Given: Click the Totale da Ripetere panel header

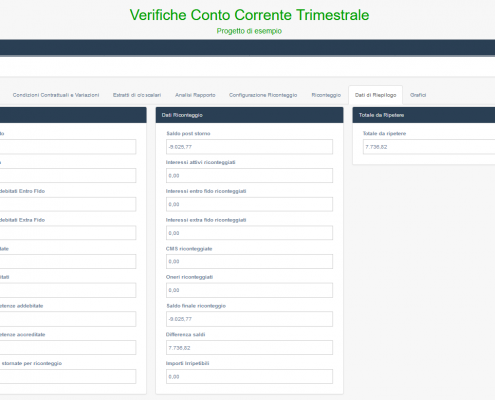Looking at the screenshot, I should click(424, 115).
